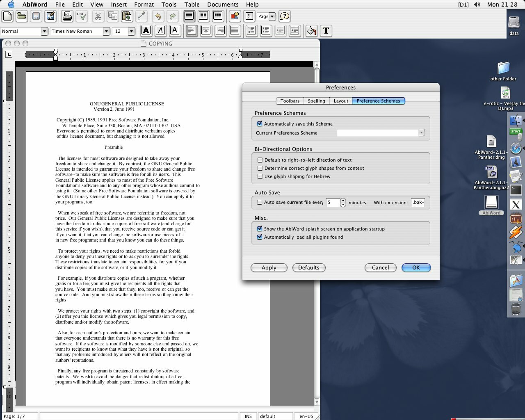This screenshot has width=525, height=420.
Task: Uncheck Automatically load all plugins found
Action: (x=260, y=237)
